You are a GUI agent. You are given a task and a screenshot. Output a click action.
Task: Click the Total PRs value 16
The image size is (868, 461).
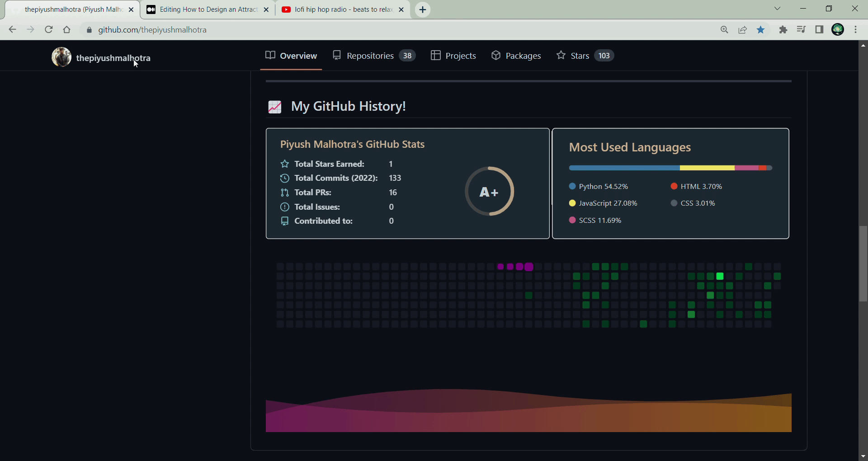(x=393, y=193)
